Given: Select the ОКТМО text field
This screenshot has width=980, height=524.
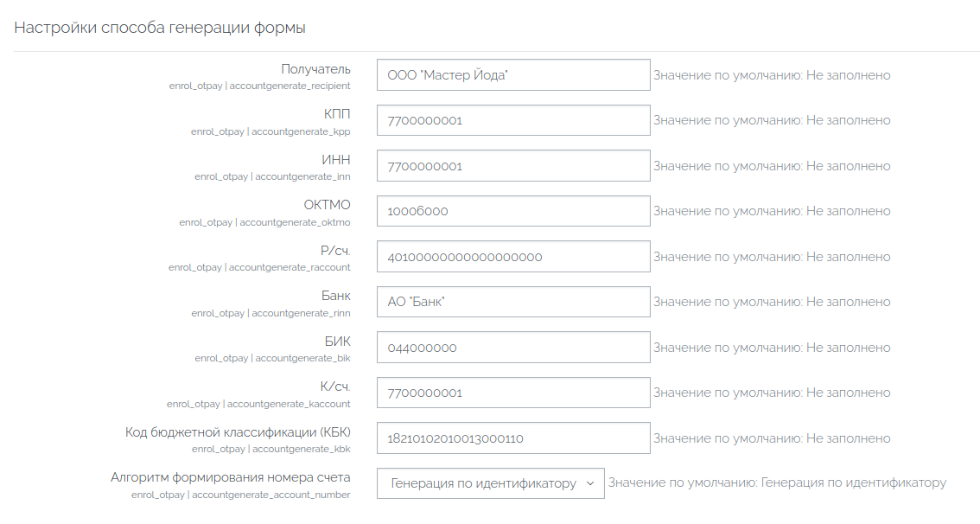Looking at the screenshot, I should coord(512,211).
